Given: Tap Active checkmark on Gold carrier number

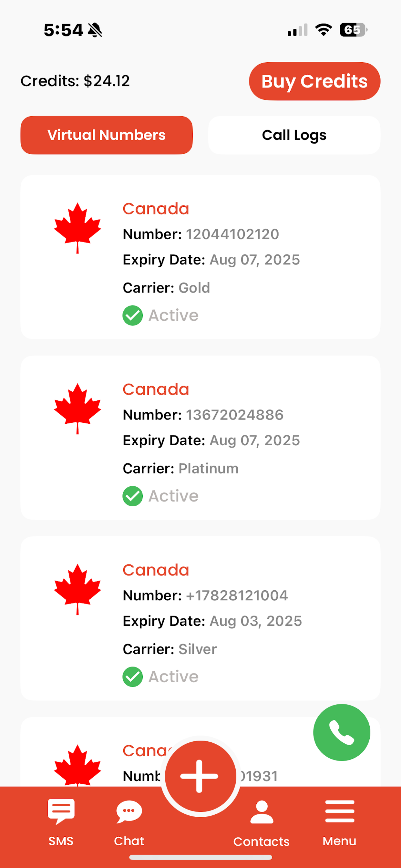Looking at the screenshot, I should click(x=132, y=315).
